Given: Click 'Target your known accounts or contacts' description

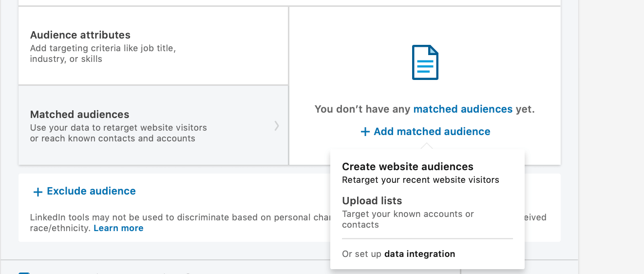Looking at the screenshot, I should tap(408, 219).
